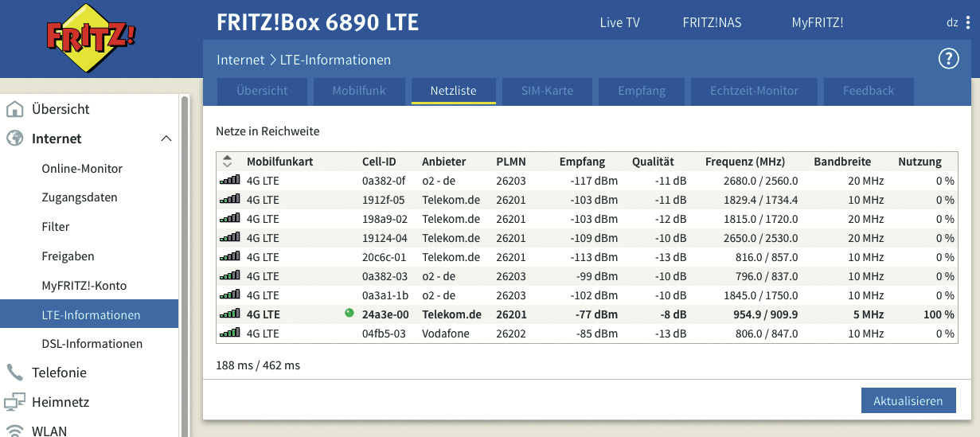Open the SIM-Karte tab
Image resolution: width=980 pixels, height=437 pixels.
[x=547, y=91]
